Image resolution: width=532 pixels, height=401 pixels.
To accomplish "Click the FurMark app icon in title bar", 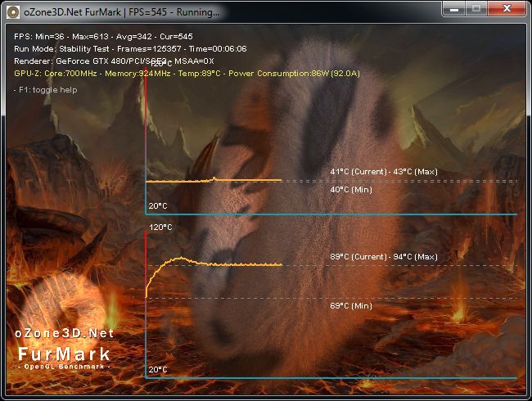I will coord(12,12).
